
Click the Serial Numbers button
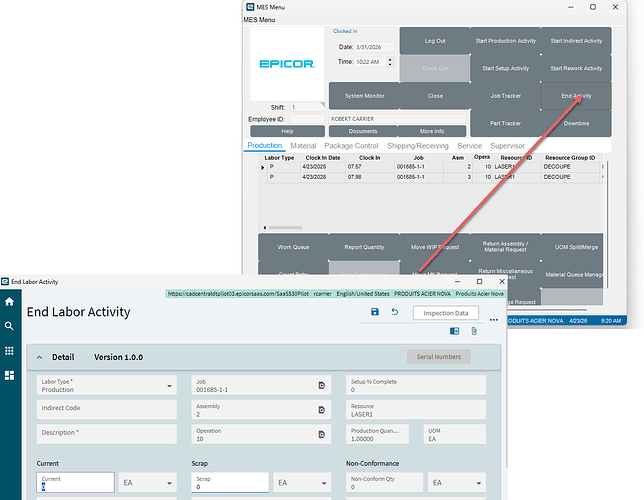[x=439, y=357]
